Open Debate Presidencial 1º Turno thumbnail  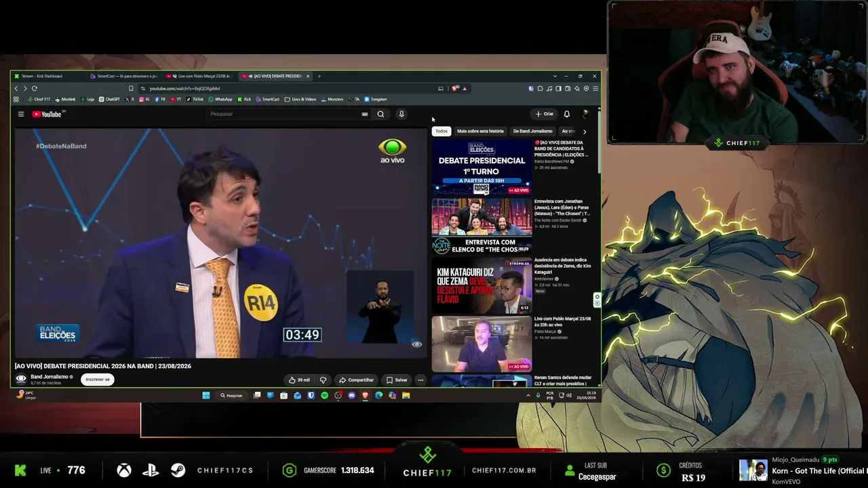pos(481,168)
